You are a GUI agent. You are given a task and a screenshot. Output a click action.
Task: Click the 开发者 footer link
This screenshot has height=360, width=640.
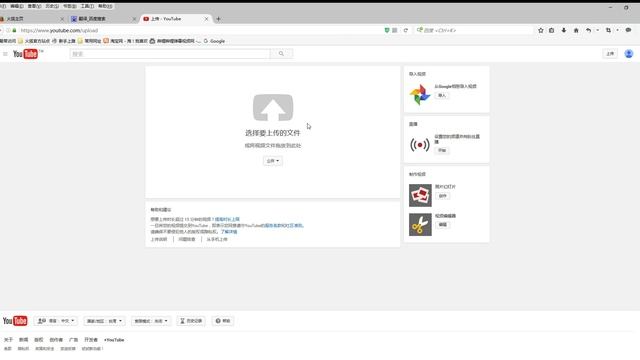tap(91, 340)
